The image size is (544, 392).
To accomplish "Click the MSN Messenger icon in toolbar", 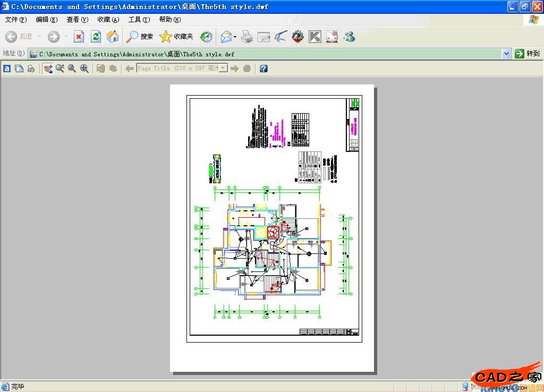I will [349, 37].
